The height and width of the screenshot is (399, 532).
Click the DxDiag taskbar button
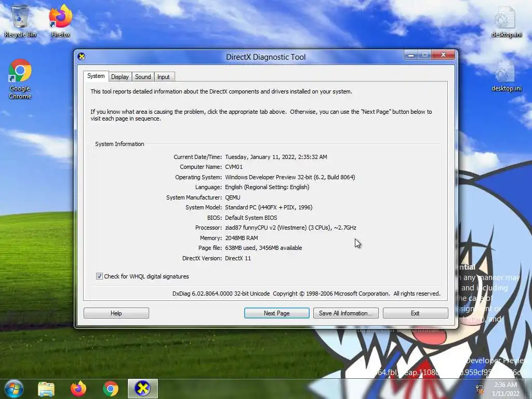pos(143,389)
